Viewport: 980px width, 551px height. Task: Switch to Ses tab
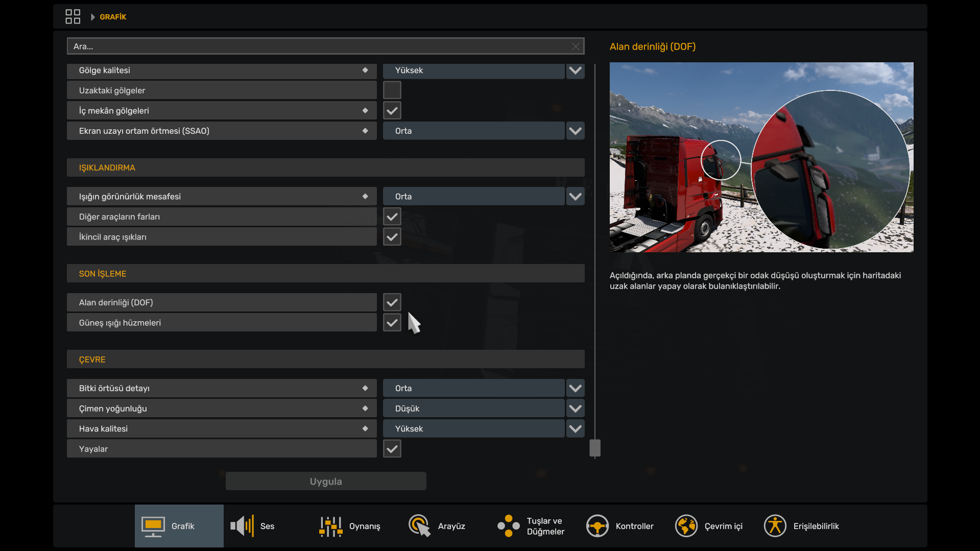coord(268,526)
